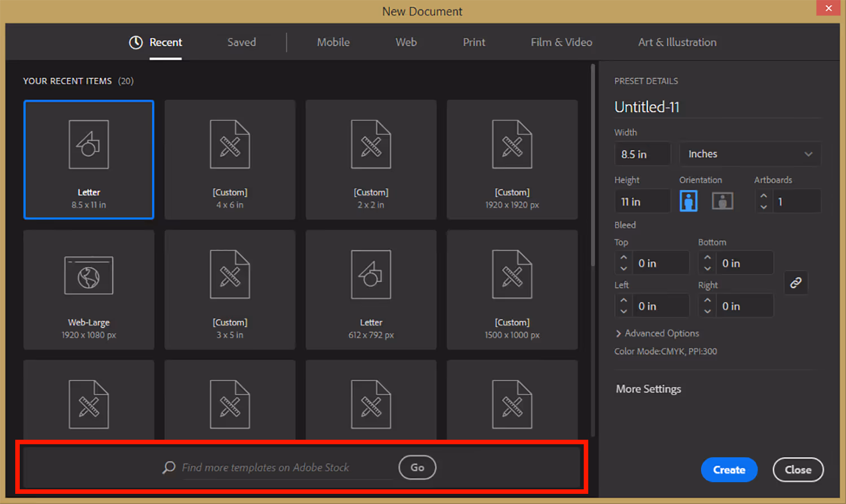Open the Web tab
Viewport: 846px width, 504px height.
coord(406,42)
